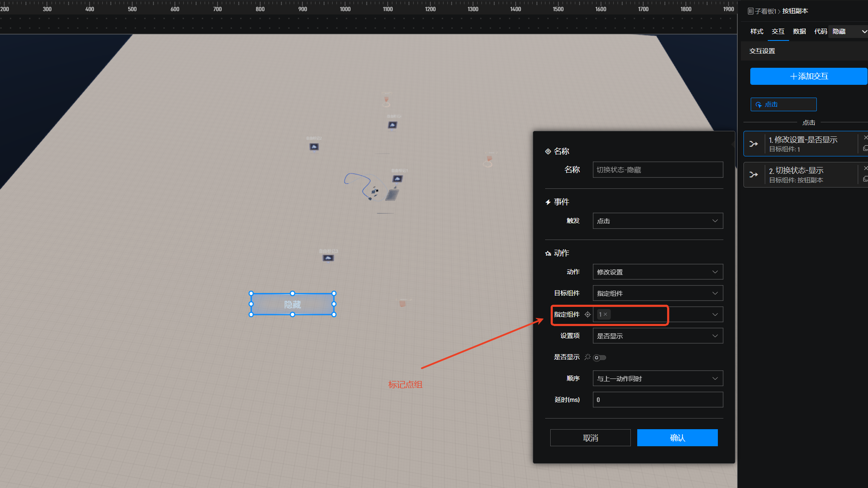Image resolution: width=868 pixels, height=488 pixels.
Task: Switch to the 数据 tab
Action: click(799, 32)
